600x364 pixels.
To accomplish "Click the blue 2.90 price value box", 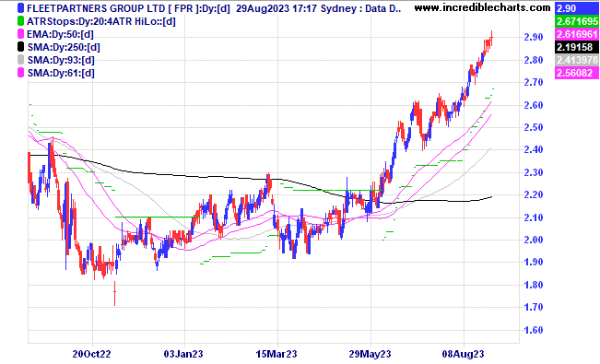I will tap(577, 8).
